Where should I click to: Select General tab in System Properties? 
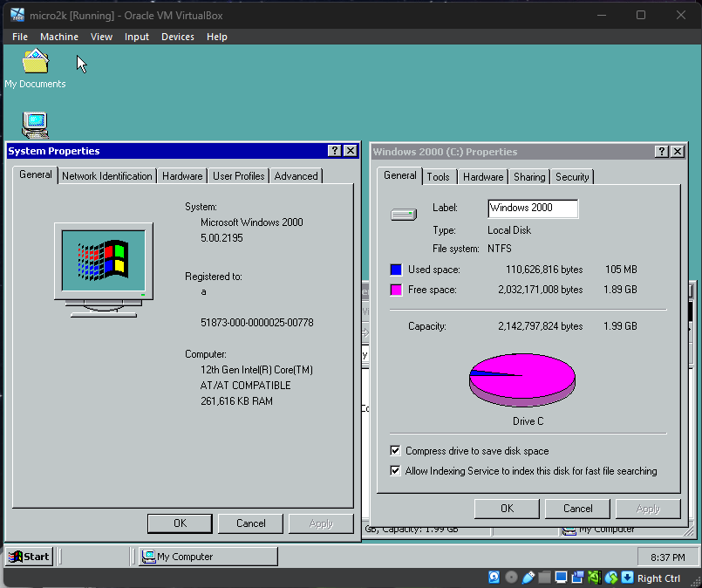(36, 174)
